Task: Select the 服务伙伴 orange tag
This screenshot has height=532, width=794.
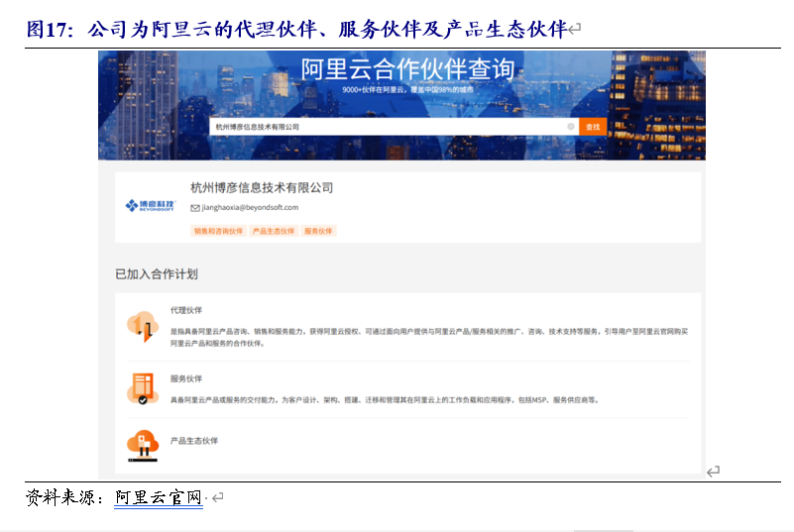Action: click(318, 231)
